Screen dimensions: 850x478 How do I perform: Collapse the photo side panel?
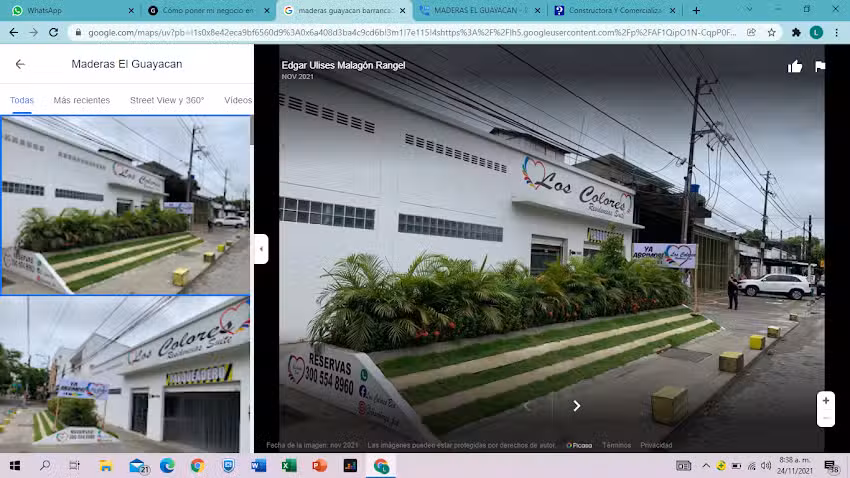[x=261, y=249]
